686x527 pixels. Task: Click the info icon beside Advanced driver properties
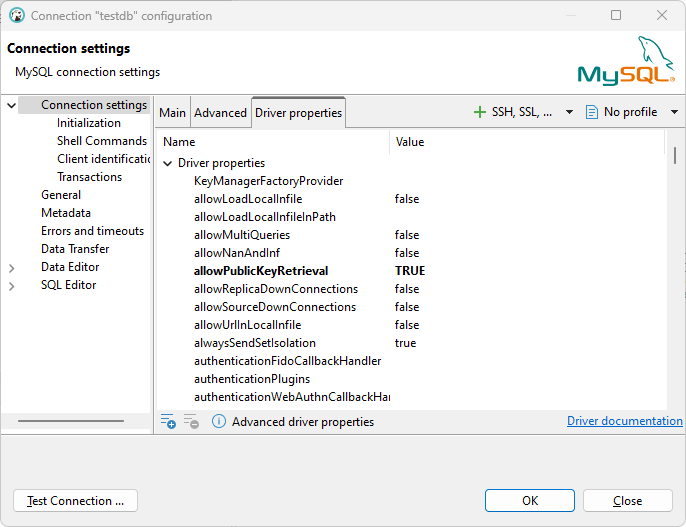[219, 422]
